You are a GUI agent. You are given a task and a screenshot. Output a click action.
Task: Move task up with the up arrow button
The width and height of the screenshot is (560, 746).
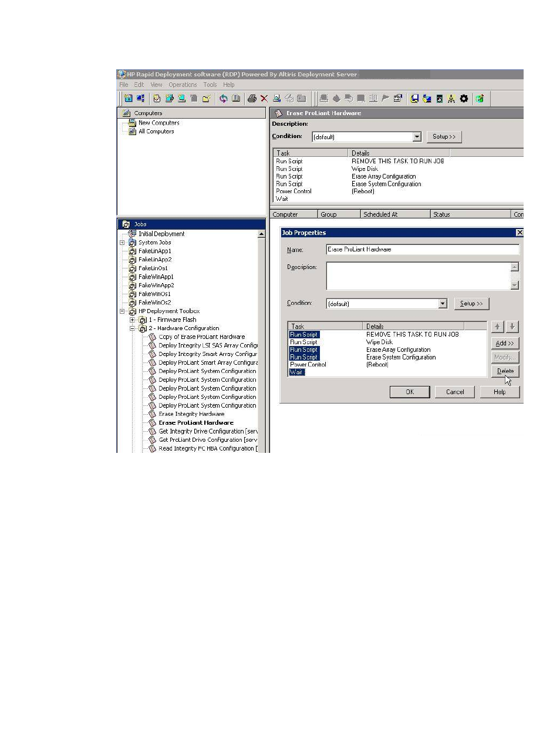[497, 327]
